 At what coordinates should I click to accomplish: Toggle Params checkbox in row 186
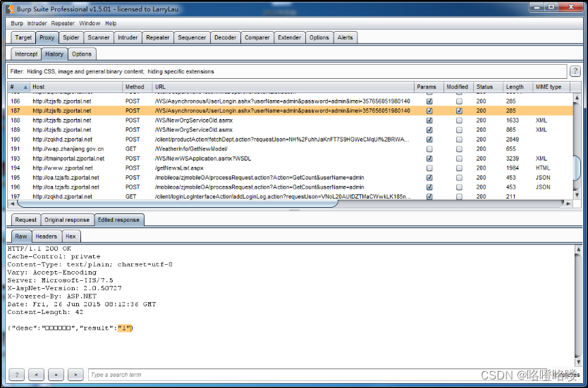429,101
